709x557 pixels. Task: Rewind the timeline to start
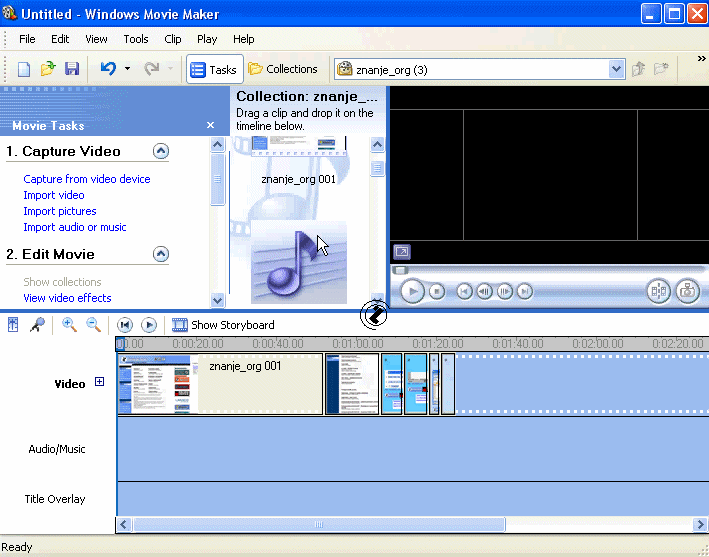point(125,325)
